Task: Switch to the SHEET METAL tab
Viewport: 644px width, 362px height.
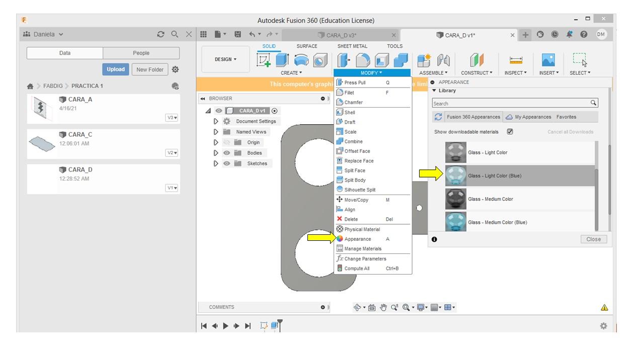Action: point(352,46)
